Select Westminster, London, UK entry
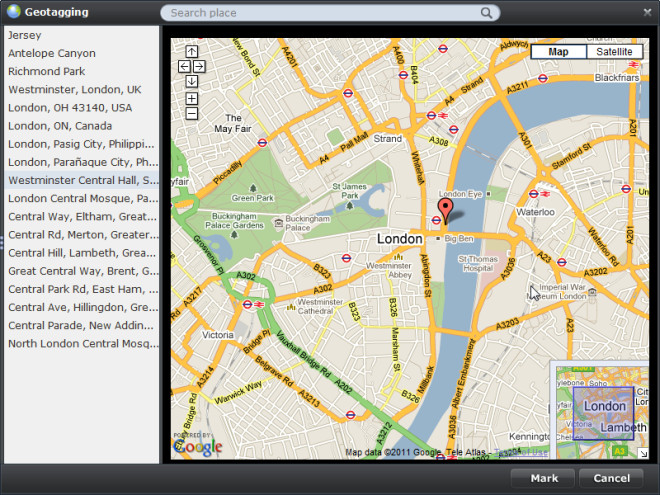 pyautogui.click(x=82, y=89)
